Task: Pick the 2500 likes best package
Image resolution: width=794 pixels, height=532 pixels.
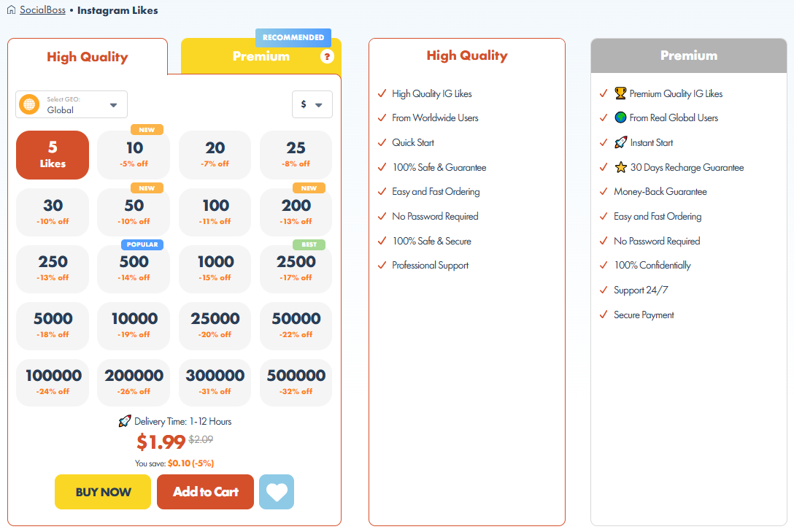Action: [296, 268]
